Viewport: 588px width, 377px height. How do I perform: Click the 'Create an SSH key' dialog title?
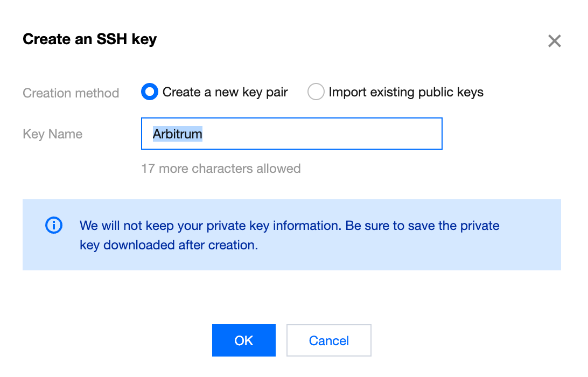coord(89,39)
